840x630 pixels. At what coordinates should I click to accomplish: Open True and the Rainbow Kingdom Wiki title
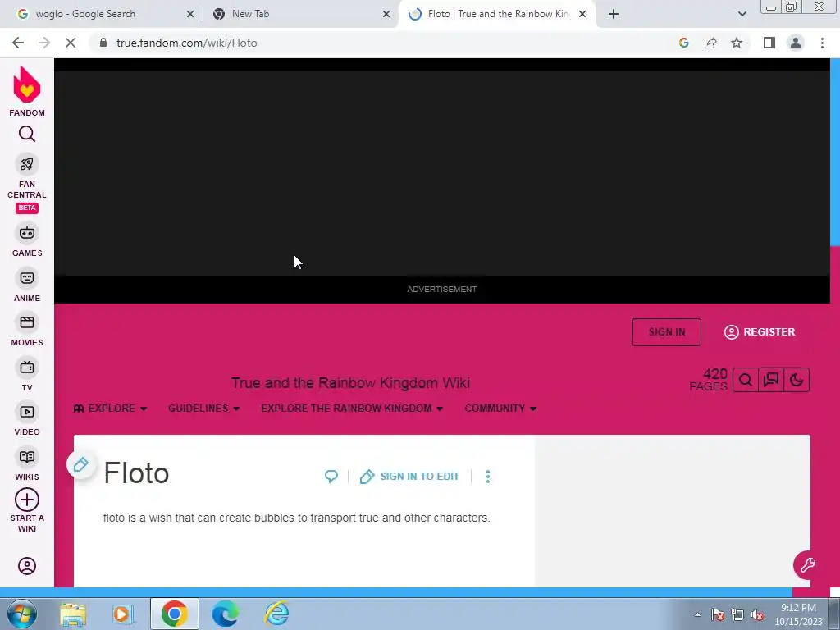click(x=350, y=383)
